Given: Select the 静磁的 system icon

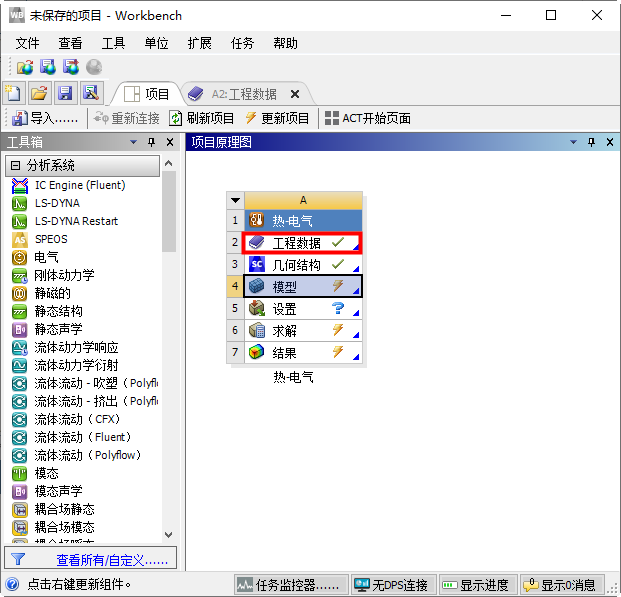Looking at the screenshot, I should click(x=19, y=294).
